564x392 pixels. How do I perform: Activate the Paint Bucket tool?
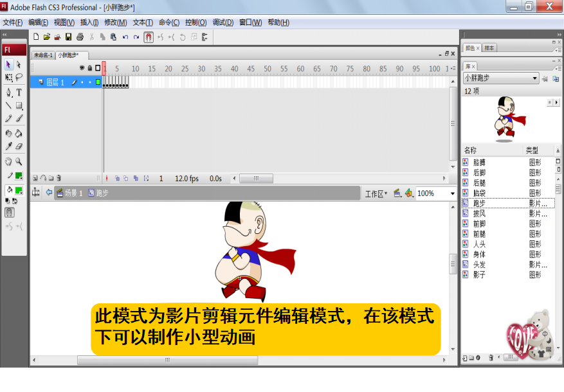17,133
